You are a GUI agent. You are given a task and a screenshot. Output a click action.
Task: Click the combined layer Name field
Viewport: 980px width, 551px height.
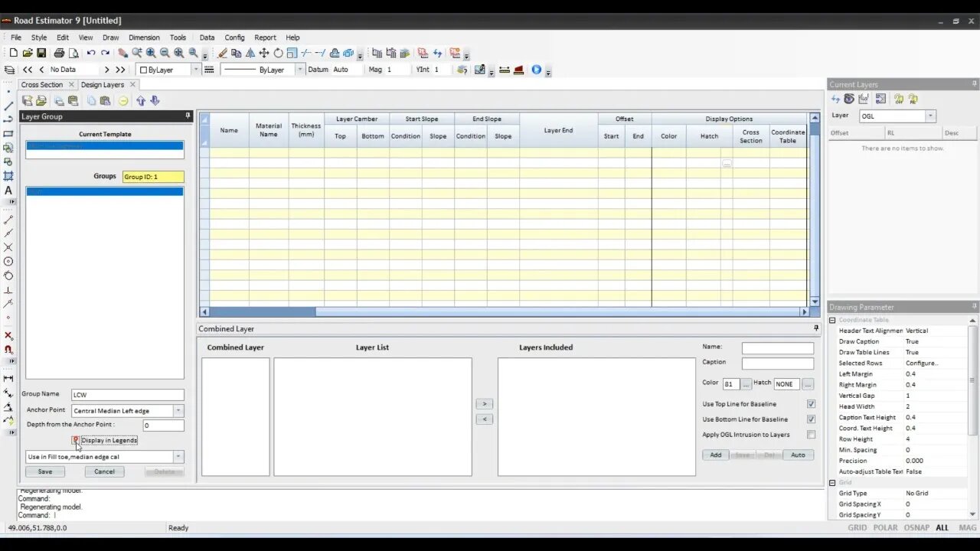778,348
